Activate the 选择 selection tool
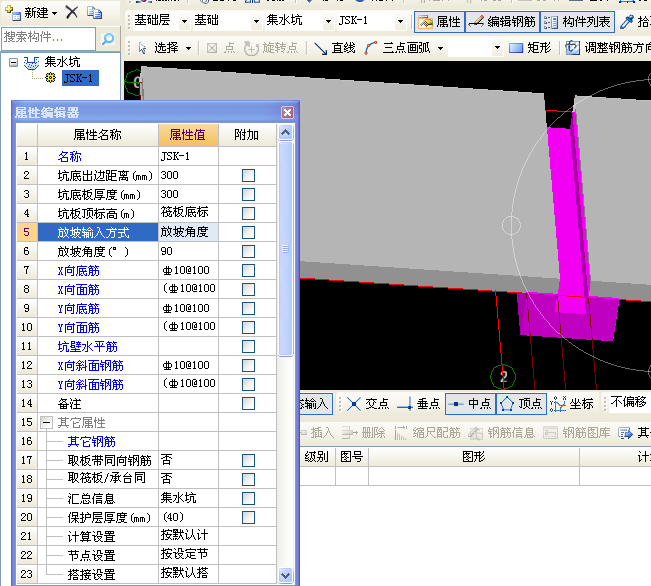 (x=159, y=48)
